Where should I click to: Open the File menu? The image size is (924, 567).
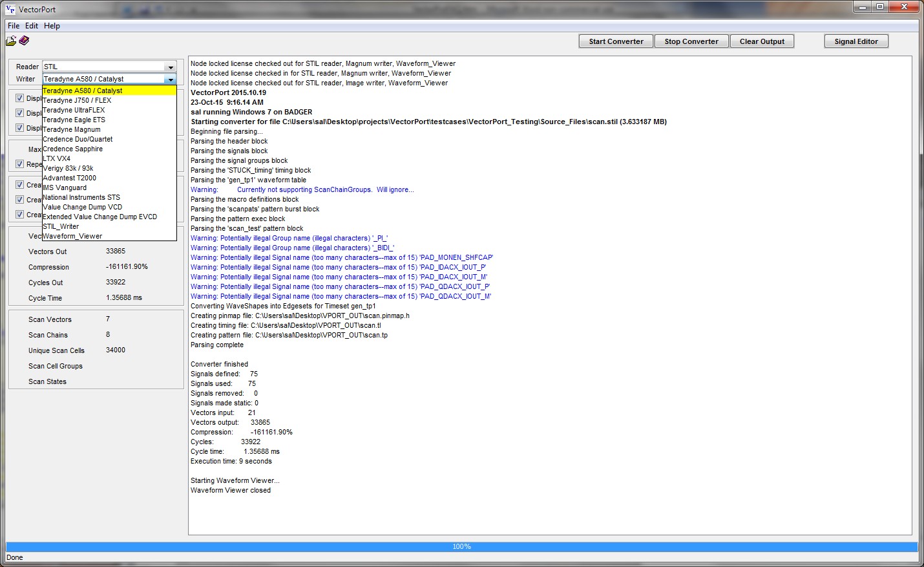tap(14, 26)
